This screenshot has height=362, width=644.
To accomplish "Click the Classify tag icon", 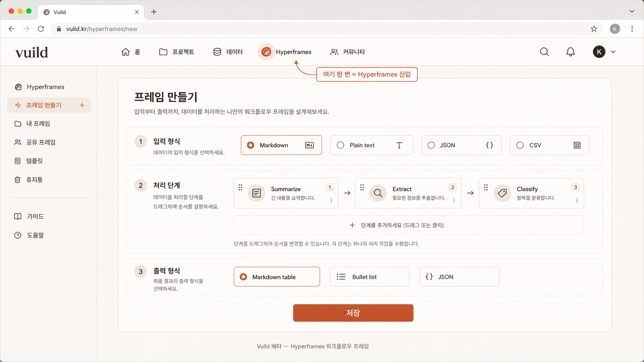I will click(x=502, y=193).
